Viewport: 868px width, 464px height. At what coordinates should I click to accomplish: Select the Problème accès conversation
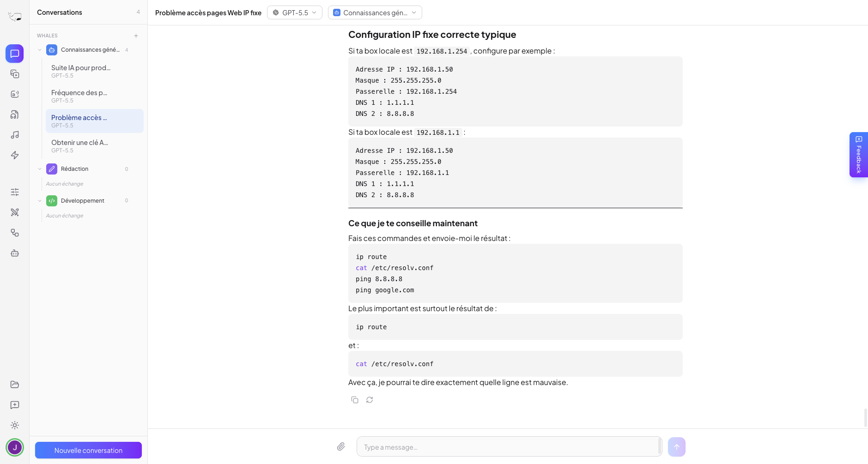tap(95, 121)
